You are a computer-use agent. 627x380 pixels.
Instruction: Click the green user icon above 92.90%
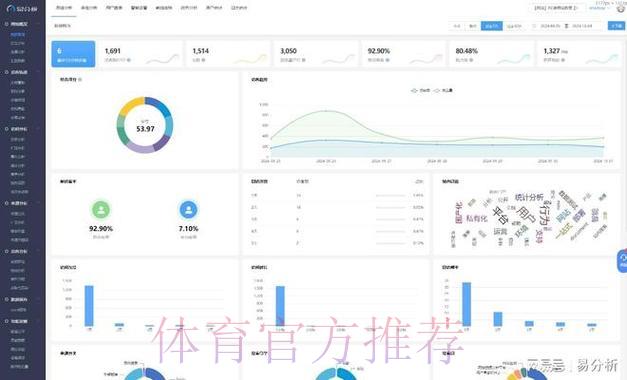(x=101, y=210)
